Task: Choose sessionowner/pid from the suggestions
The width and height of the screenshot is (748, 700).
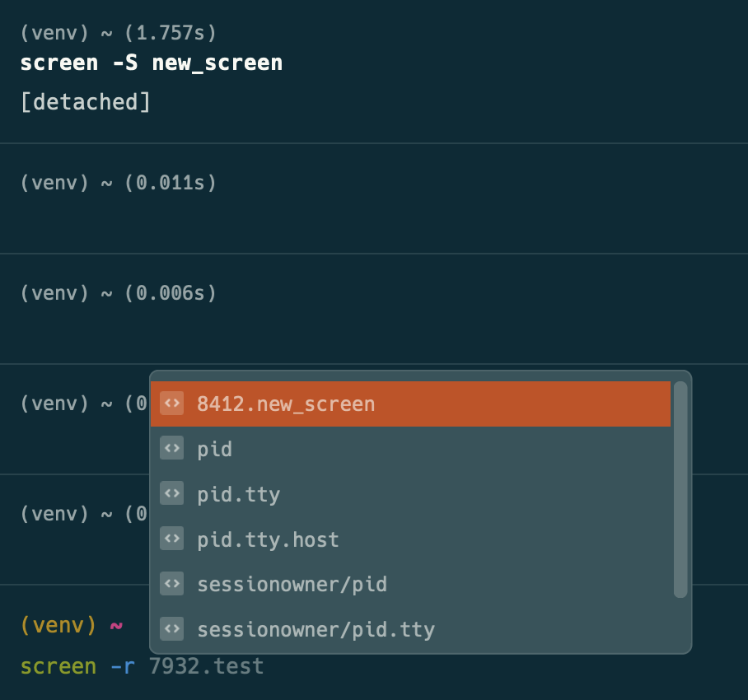Action: tap(292, 584)
